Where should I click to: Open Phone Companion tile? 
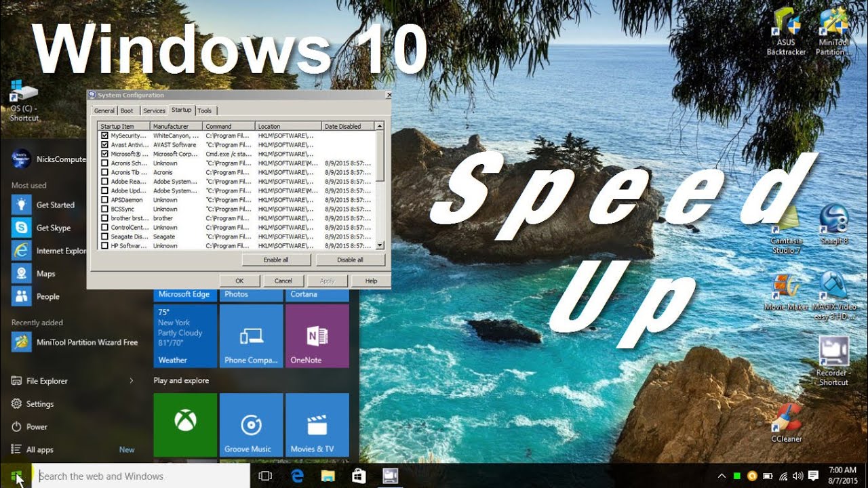[x=251, y=335]
